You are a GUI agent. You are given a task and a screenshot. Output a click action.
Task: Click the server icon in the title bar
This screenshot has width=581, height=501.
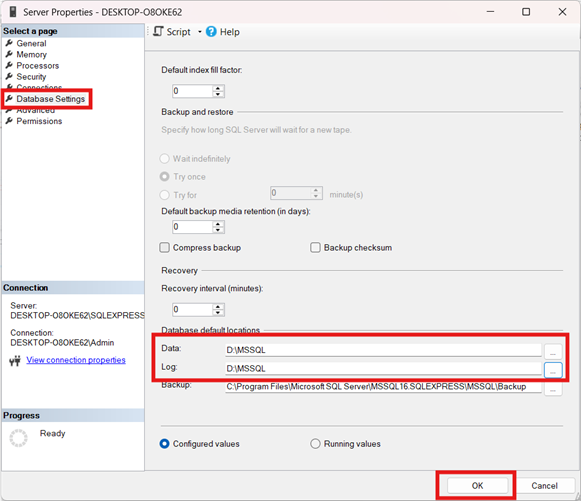(13, 12)
